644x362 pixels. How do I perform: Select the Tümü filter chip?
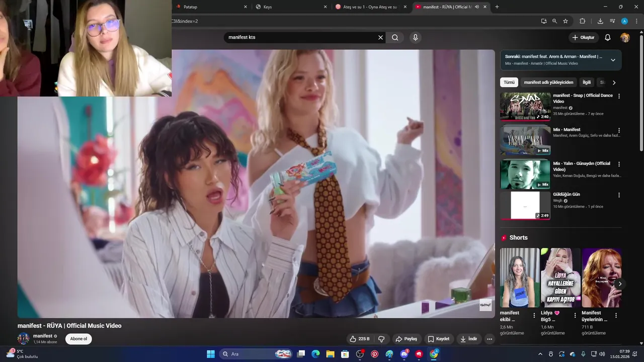click(x=509, y=82)
